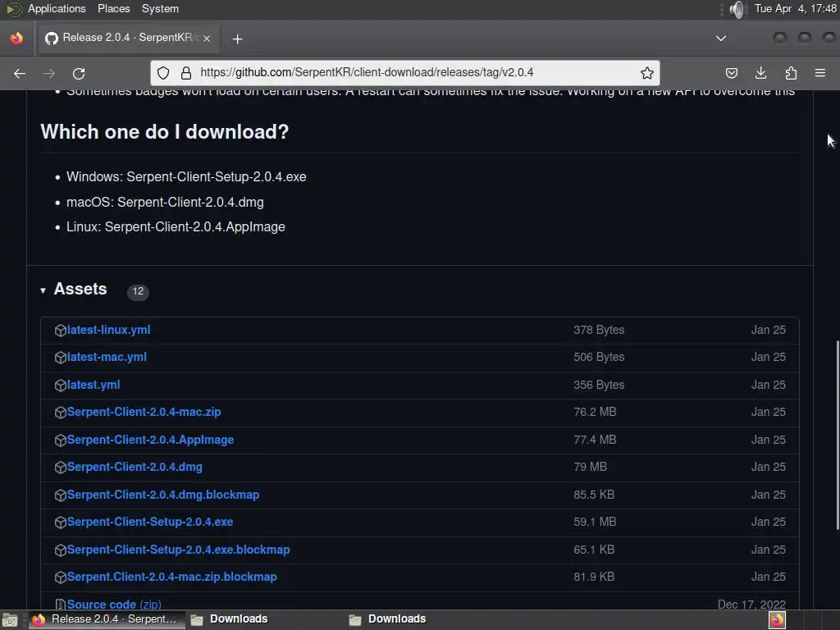Image resolution: width=840 pixels, height=630 pixels.
Task: Download Serpent-Client-2.0.4-mac.zip
Action: tap(144, 412)
